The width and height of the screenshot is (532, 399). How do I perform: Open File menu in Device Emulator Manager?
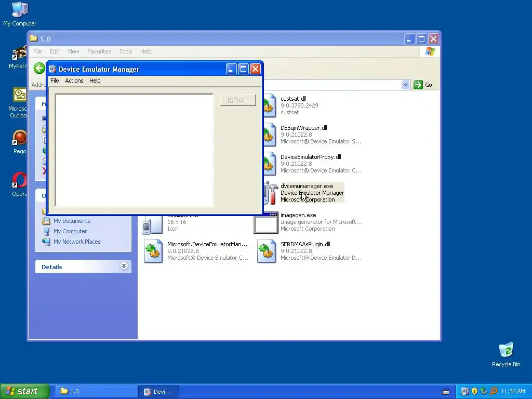[x=55, y=81]
